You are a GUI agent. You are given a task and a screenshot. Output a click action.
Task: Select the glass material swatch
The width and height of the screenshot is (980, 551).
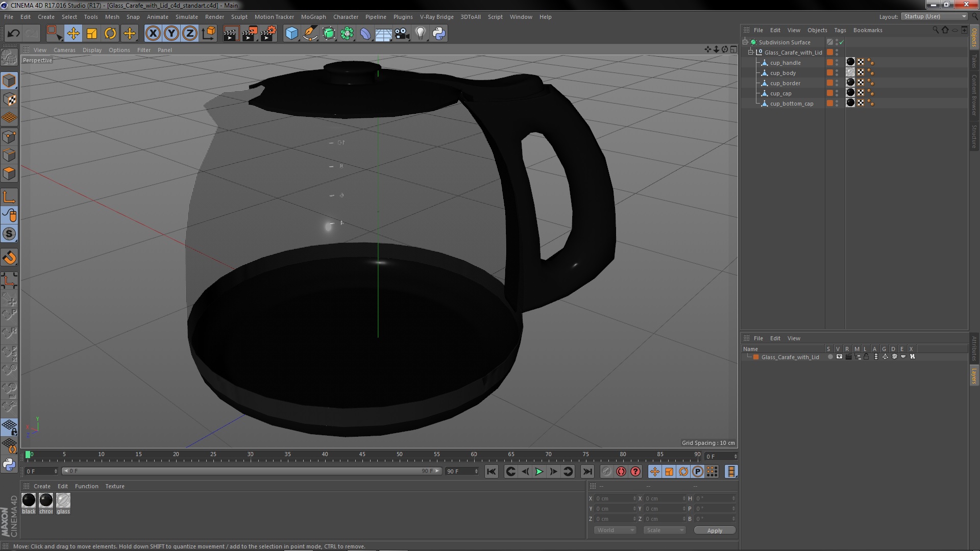tap(63, 500)
